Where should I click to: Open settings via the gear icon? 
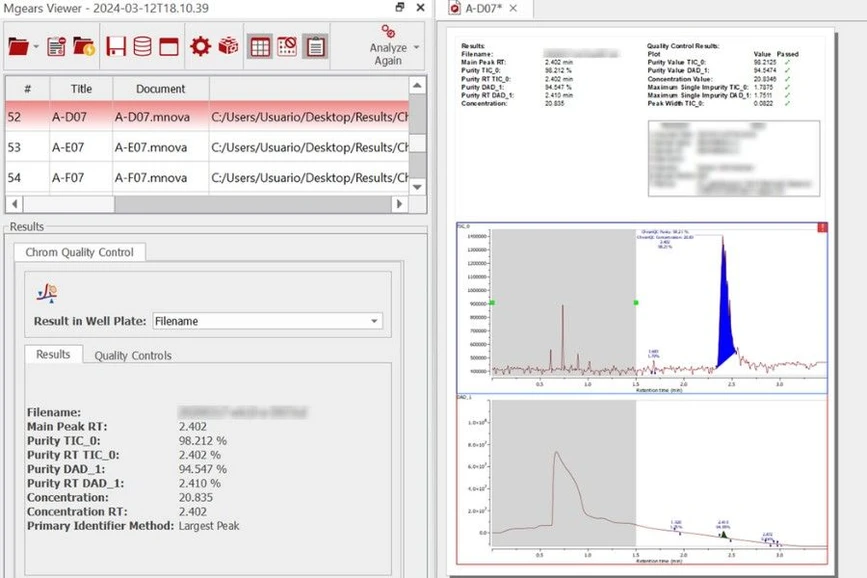tap(202, 46)
